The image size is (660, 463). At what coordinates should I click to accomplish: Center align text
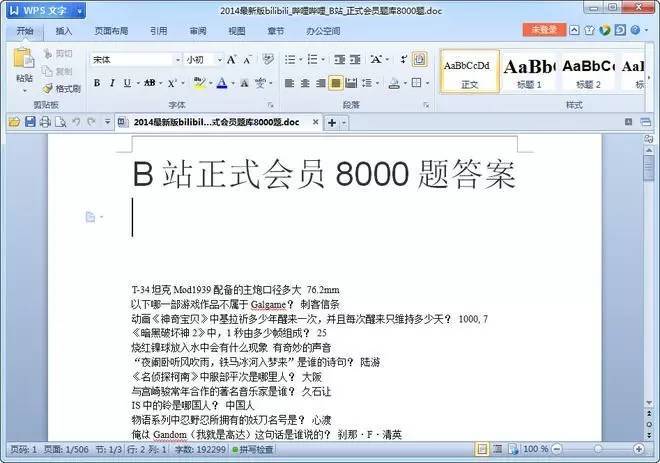[305, 83]
